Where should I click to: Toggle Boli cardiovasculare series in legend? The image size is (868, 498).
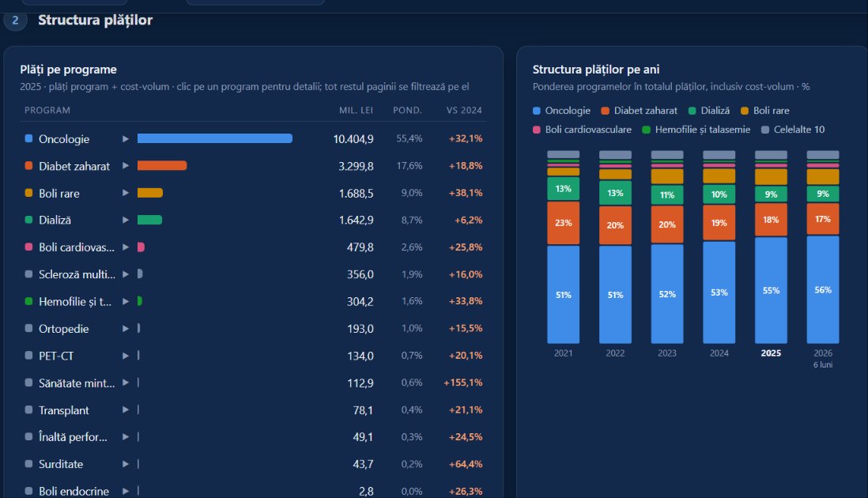582,130
